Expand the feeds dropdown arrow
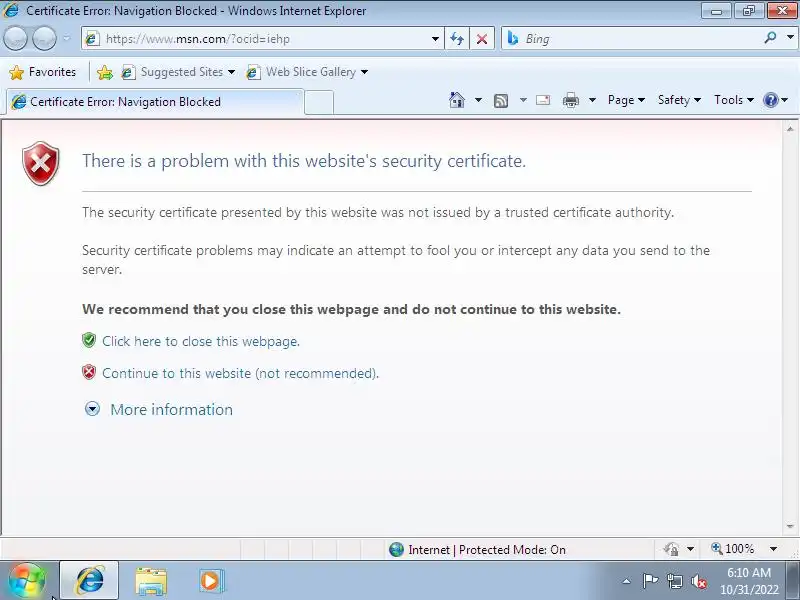Image resolution: width=800 pixels, height=600 pixels. (523, 100)
